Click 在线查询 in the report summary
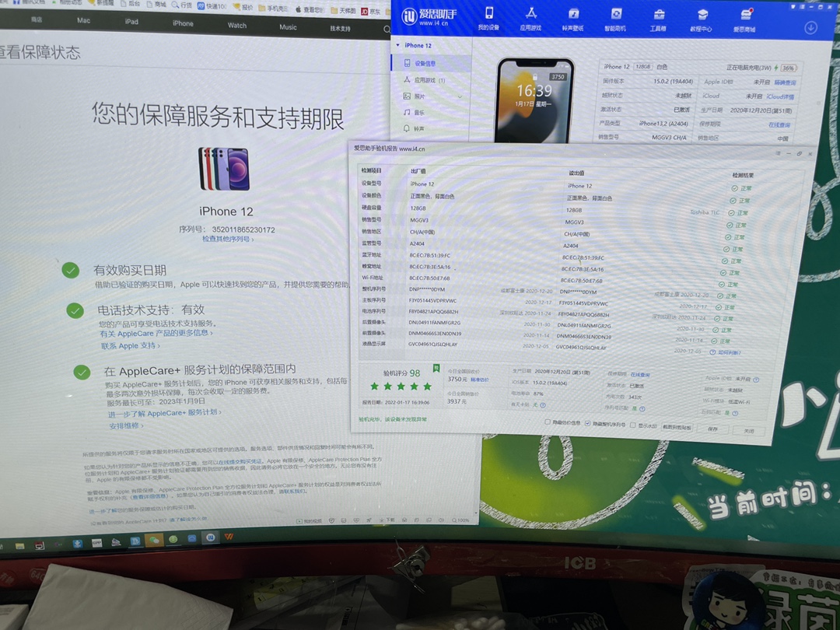This screenshot has width=840, height=630. (639, 374)
